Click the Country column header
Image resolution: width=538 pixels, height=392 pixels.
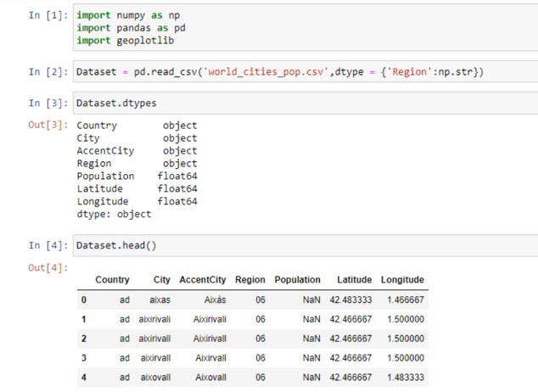coord(112,280)
